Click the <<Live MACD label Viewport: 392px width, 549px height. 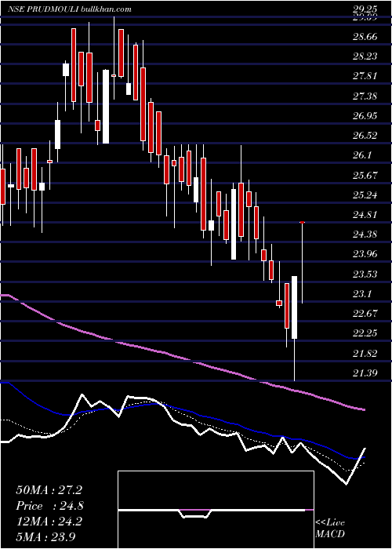330,528
